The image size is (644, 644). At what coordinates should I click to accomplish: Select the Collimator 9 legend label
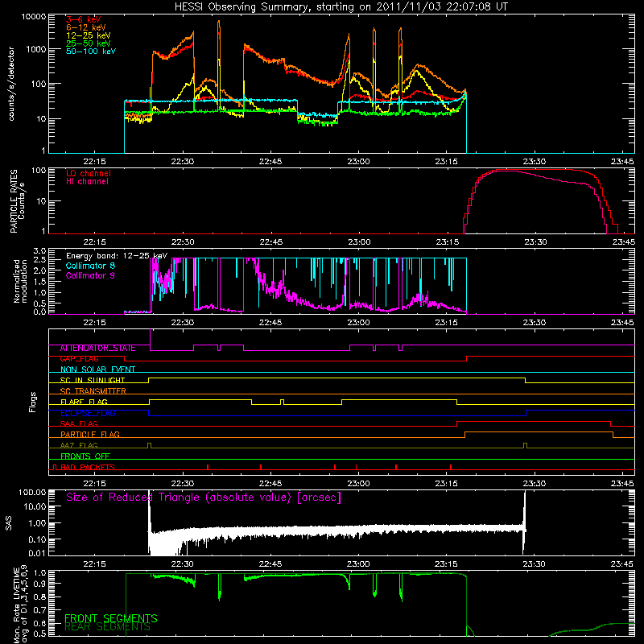[90, 275]
